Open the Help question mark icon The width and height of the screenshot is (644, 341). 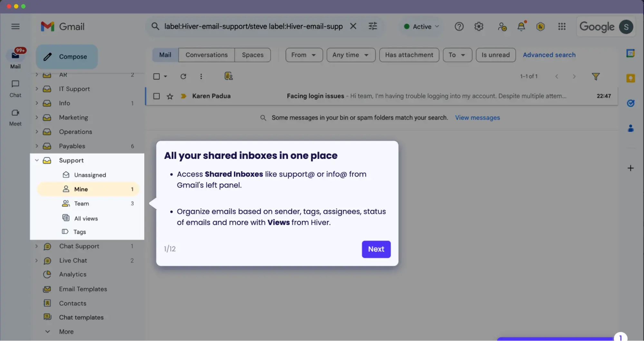(x=459, y=26)
